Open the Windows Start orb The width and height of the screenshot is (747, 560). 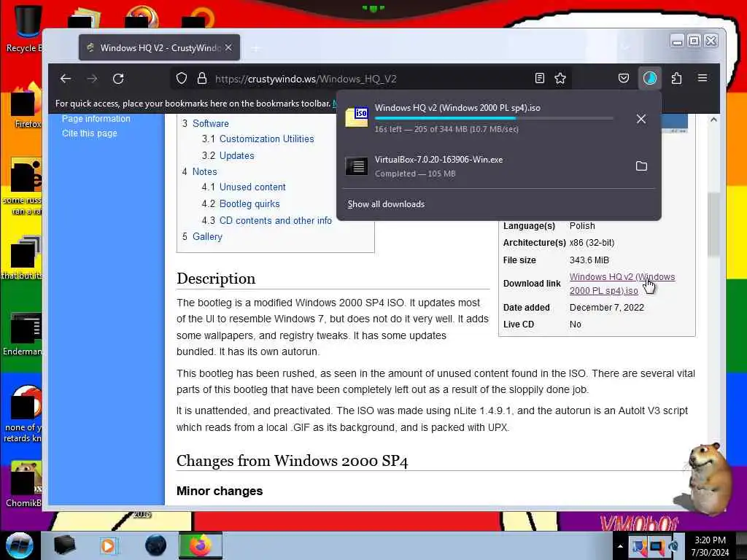tap(19, 545)
